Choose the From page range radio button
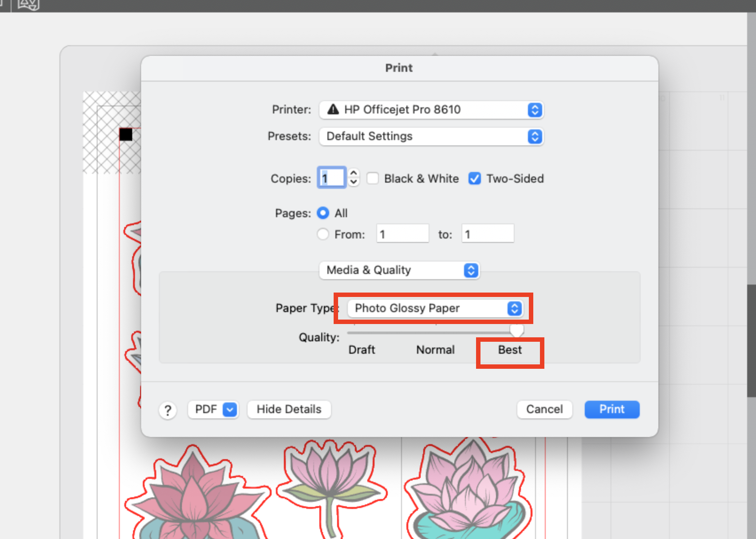The height and width of the screenshot is (539, 756). click(323, 234)
